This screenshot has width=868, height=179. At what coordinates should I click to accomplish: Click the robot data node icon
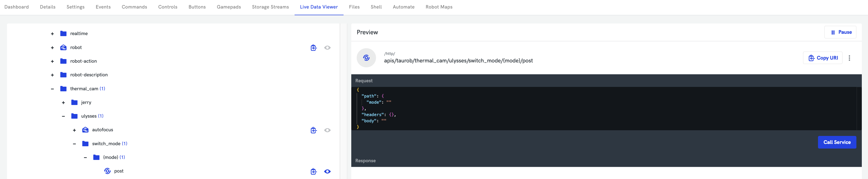point(63,47)
